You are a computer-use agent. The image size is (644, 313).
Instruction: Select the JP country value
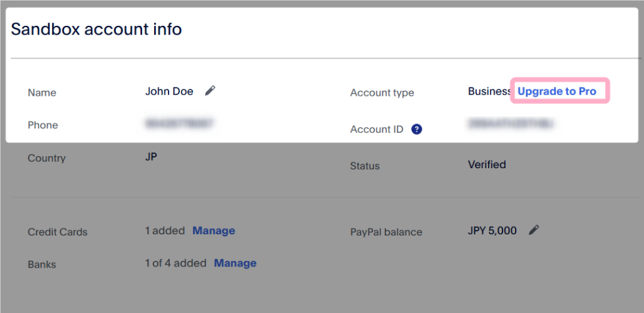pyautogui.click(x=151, y=157)
